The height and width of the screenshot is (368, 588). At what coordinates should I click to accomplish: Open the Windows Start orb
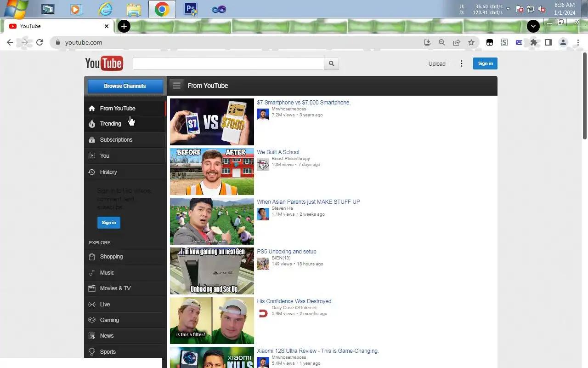point(16,9)
